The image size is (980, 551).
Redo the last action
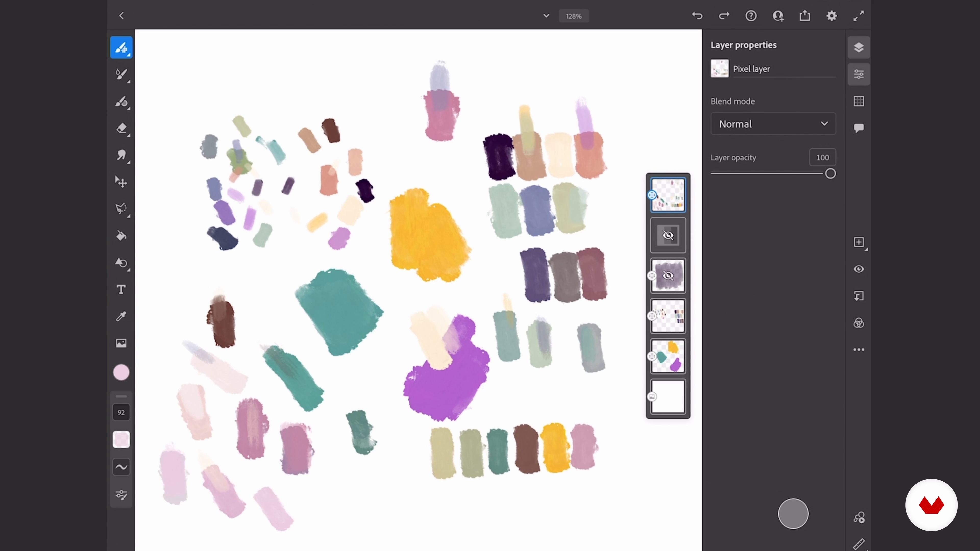click(x=724, y=16)
